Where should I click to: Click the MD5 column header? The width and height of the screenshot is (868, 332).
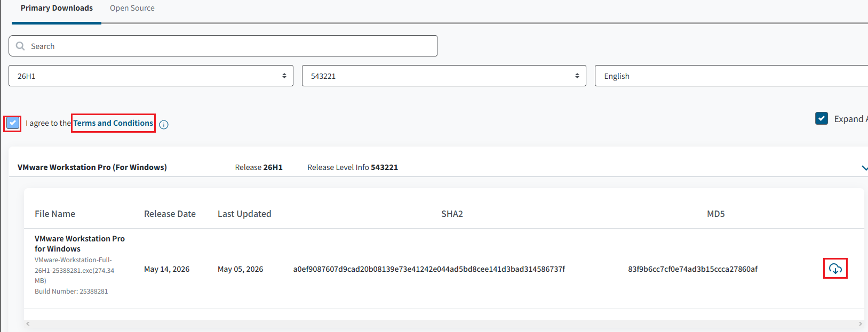(x=716, y=214)
